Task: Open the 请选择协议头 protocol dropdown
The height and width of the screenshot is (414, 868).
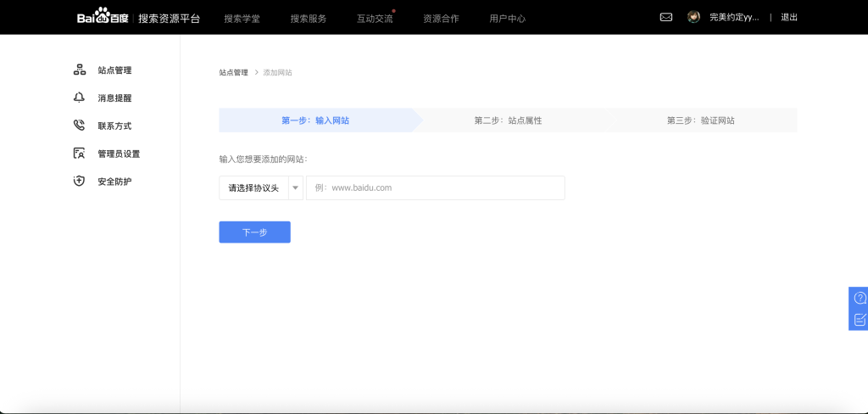Action: pyautogui.click(x=261, y=187)
